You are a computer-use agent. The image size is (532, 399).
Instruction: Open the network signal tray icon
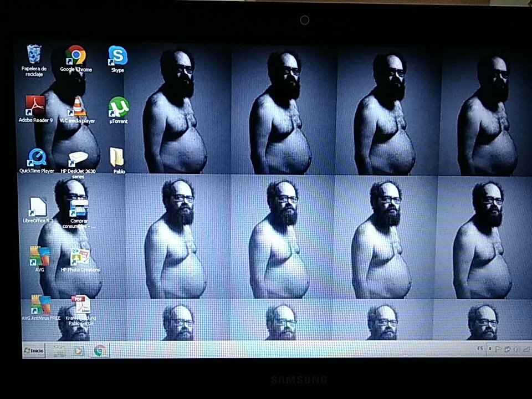[526, 350]
